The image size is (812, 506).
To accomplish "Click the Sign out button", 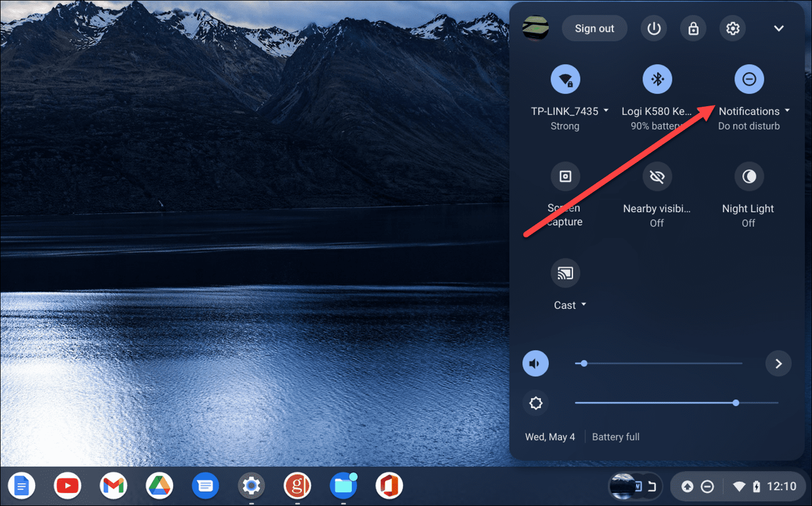I will (x=594, y=28).
